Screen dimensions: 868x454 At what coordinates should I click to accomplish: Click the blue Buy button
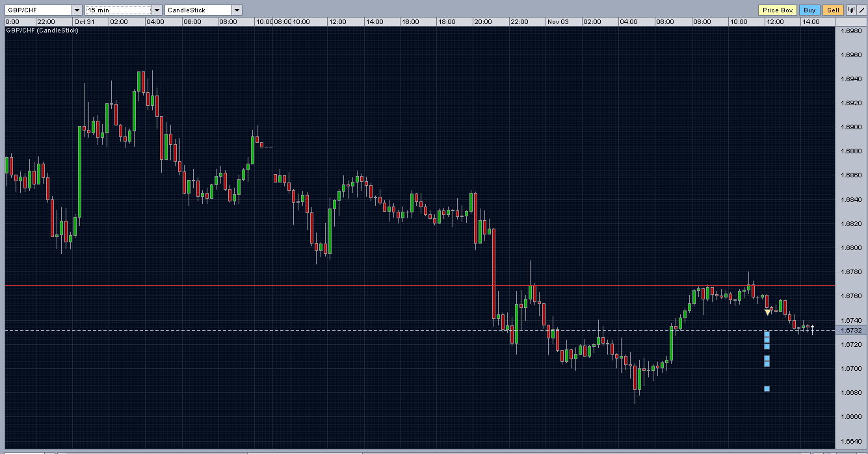[809, 10]
